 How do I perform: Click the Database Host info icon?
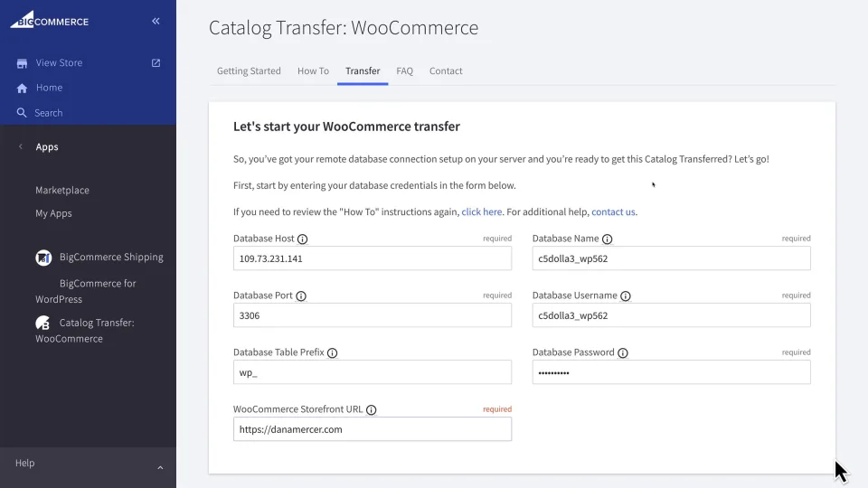pyautogui.click(x=302, y=239)
